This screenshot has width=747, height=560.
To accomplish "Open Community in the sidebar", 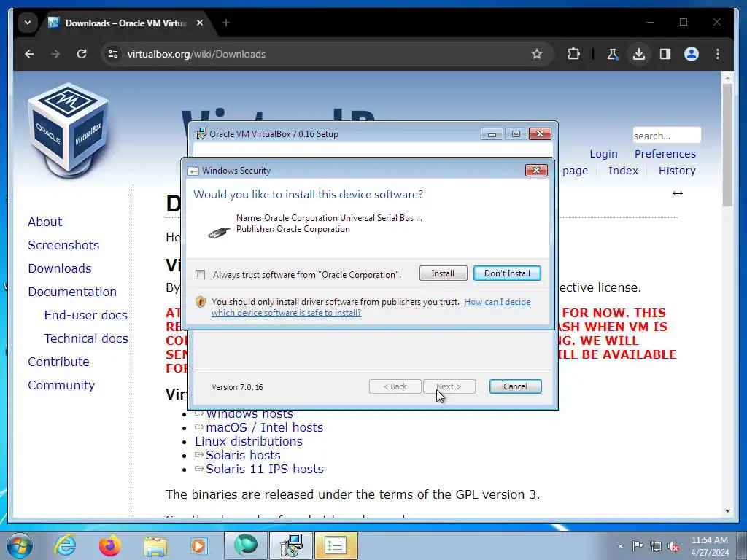I will coord(61,385).
